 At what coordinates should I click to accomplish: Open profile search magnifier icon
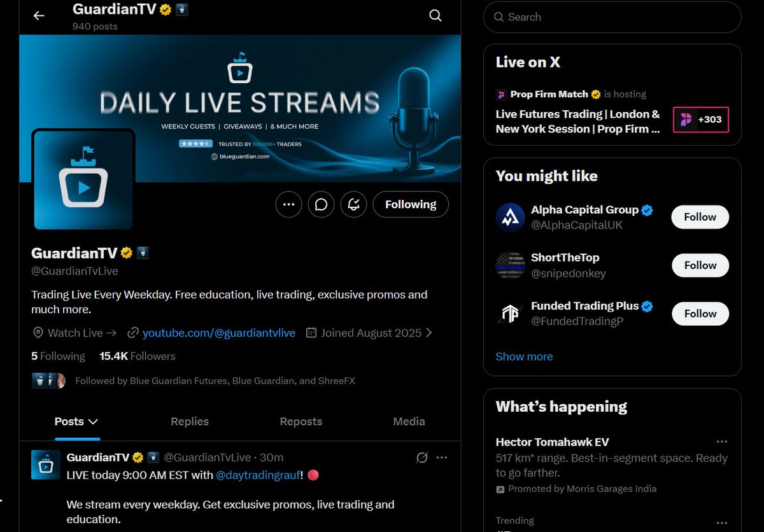tap(435, 15)
